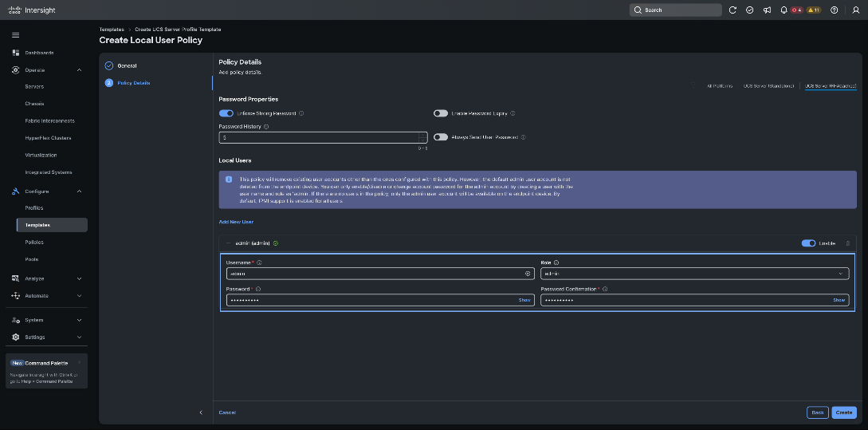Click info icon next to Role label
This screenshot has width=868, height=430.
pyautogui.click(x=556, y=262)
